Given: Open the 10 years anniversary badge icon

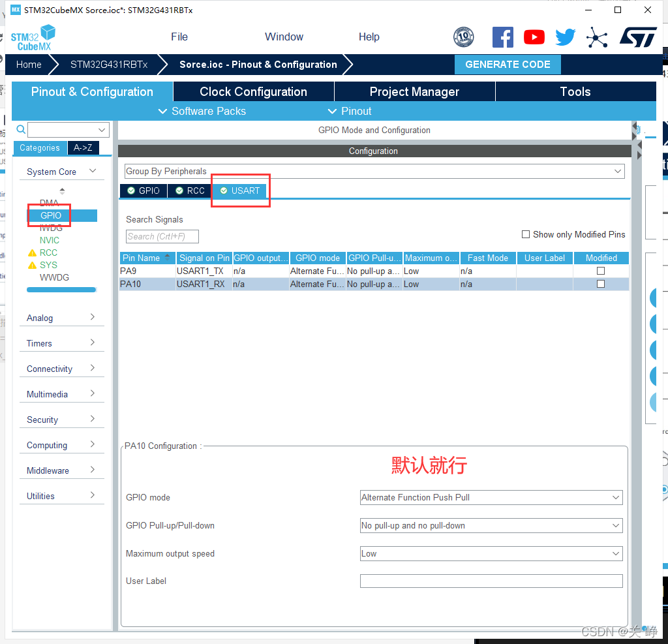Looking at the screenshot, I should click(x=464, y=37).
